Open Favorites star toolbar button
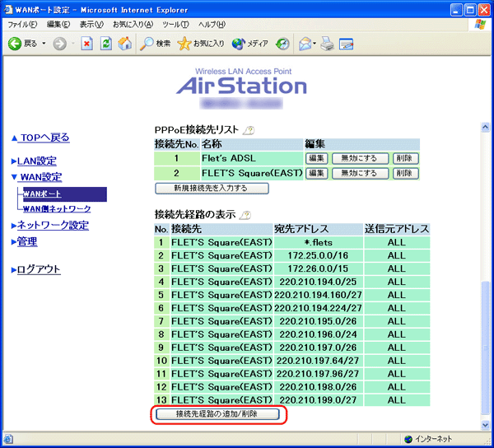 click(x=201, y=44)
